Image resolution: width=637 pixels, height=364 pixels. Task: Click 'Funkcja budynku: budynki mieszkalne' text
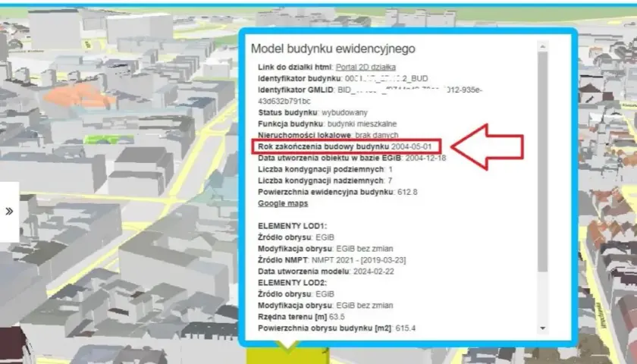pos(327,124)
